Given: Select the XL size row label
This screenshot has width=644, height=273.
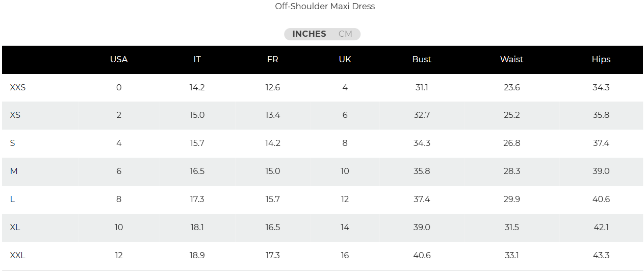Looking at the screenshot, I should [15, 228].
